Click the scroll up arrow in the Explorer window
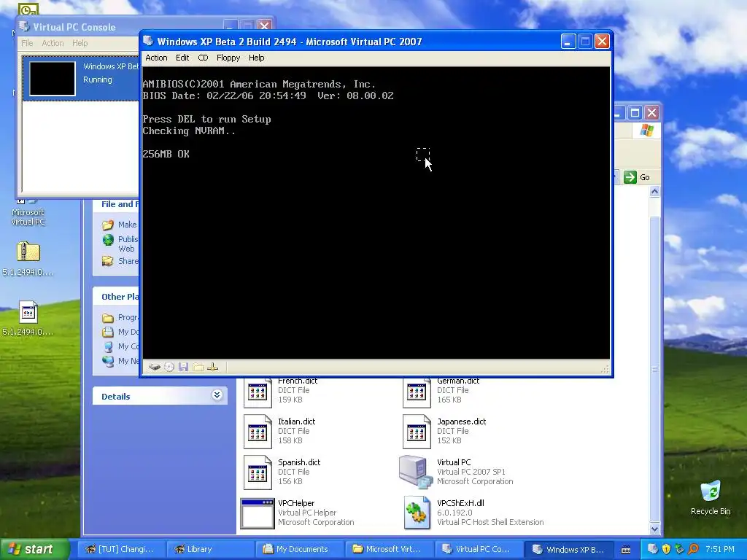Viewport: 747px width, 560px height. click(x=654, y=192)
